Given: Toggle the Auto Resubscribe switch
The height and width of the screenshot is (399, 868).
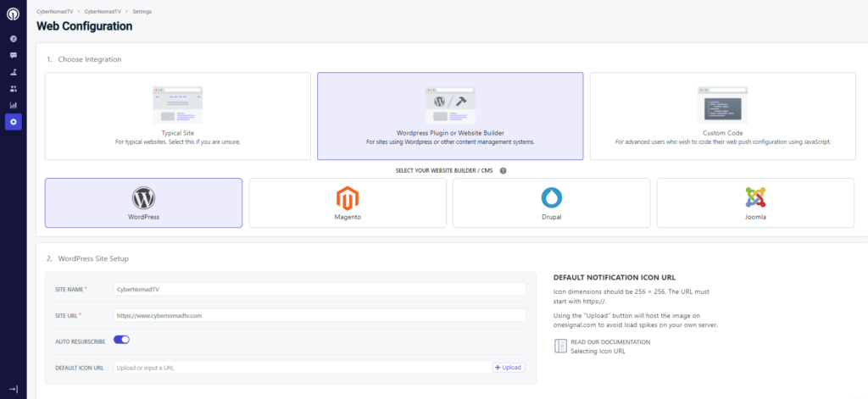Looking at the screenshot, I should click(x=121, y=340).
